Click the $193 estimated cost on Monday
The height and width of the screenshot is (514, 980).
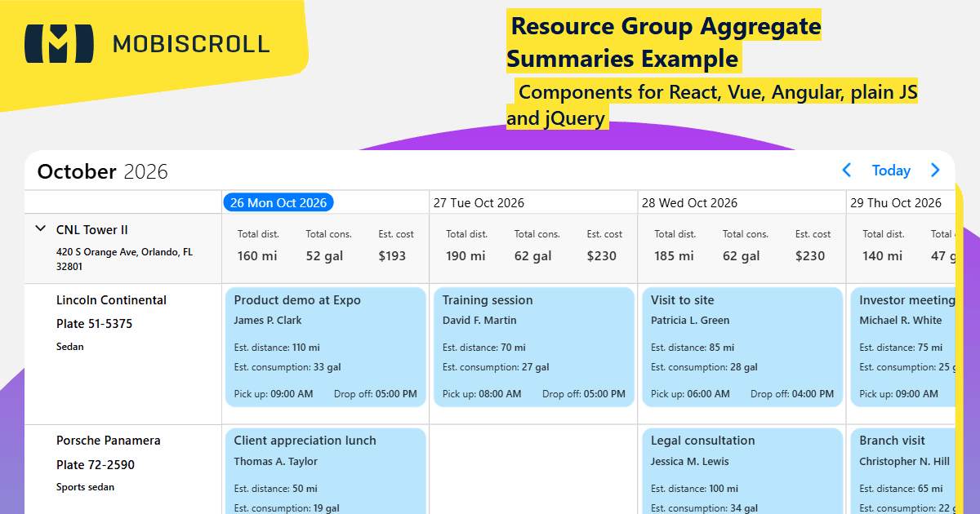point(392,255)
